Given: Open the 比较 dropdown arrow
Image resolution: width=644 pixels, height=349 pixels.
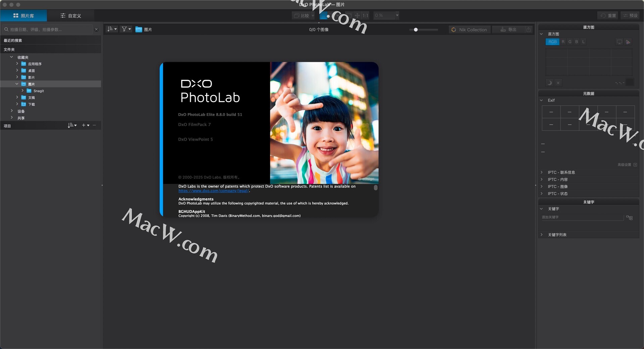Looking at the screenshot, I should click(313, 15).
